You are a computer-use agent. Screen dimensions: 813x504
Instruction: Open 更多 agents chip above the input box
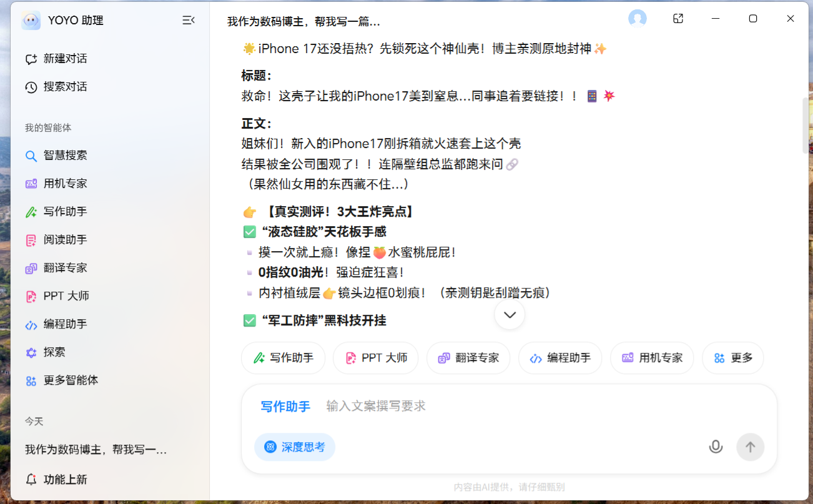pyautogui.click(x=732, y=357)
